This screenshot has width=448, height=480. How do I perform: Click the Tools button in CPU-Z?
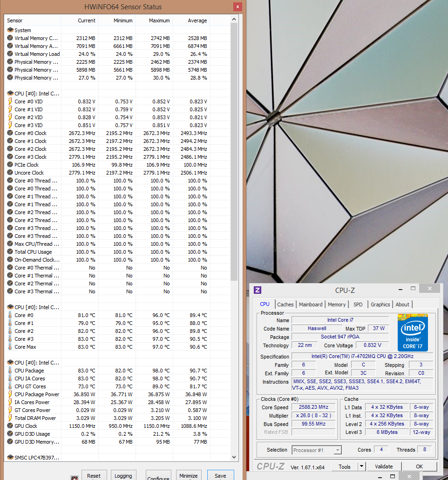345,466
